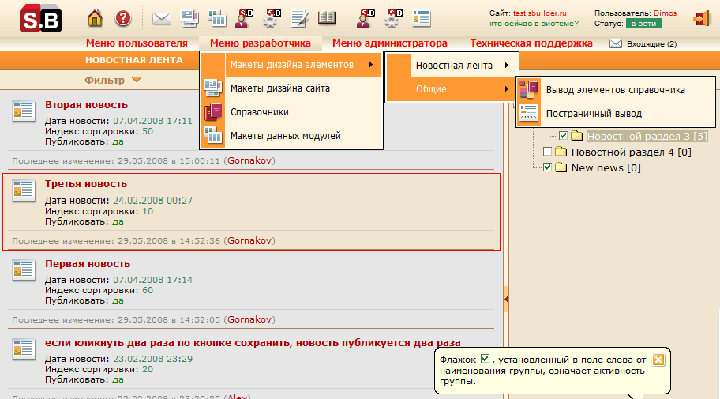720x399 pixels.
Task: Toggle checkbox for New news group
Action: [547, 167]
